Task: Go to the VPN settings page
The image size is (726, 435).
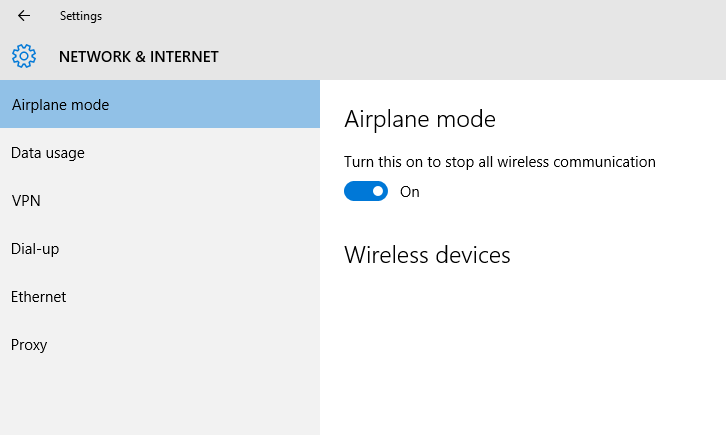Action: pos(26,201)
